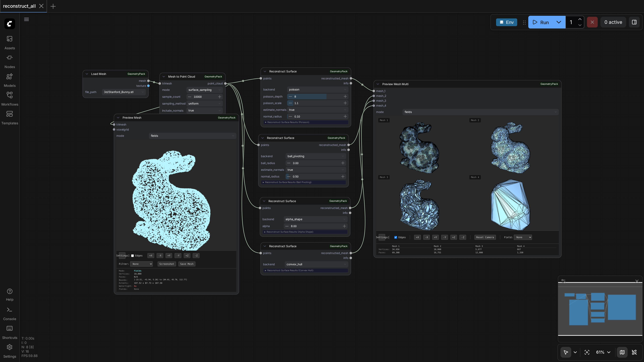Adjust the sample_count value slider

204,97
